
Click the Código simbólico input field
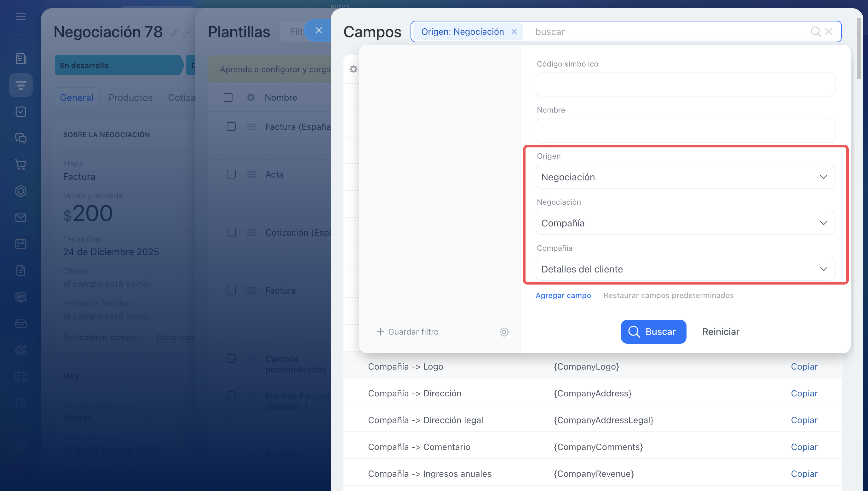click(x=685, y=85)
